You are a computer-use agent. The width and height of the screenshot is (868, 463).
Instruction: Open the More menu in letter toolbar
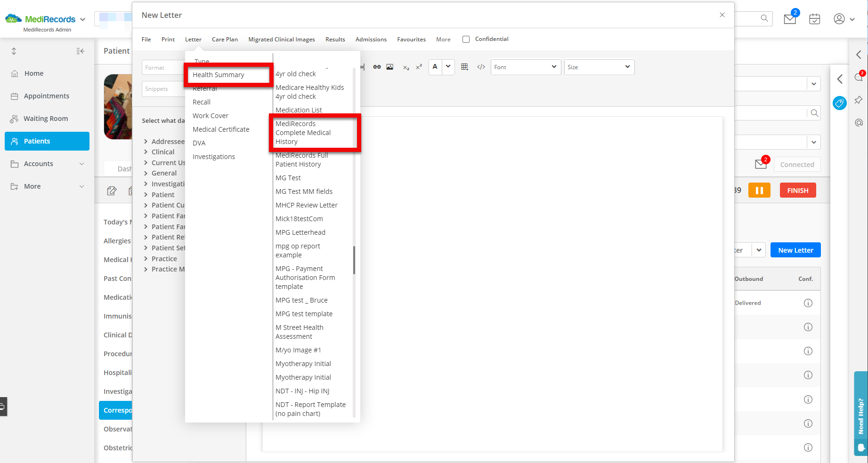(x=443, y=40)
